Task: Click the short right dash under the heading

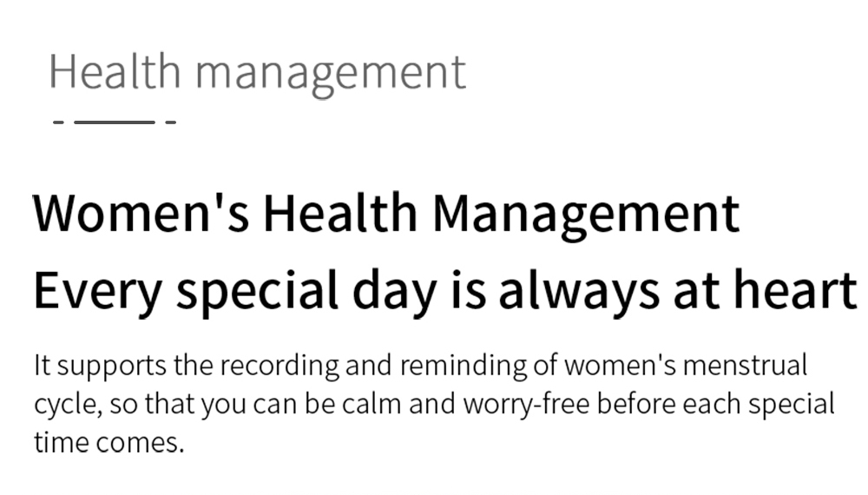Action: click(x=171, y=122)
